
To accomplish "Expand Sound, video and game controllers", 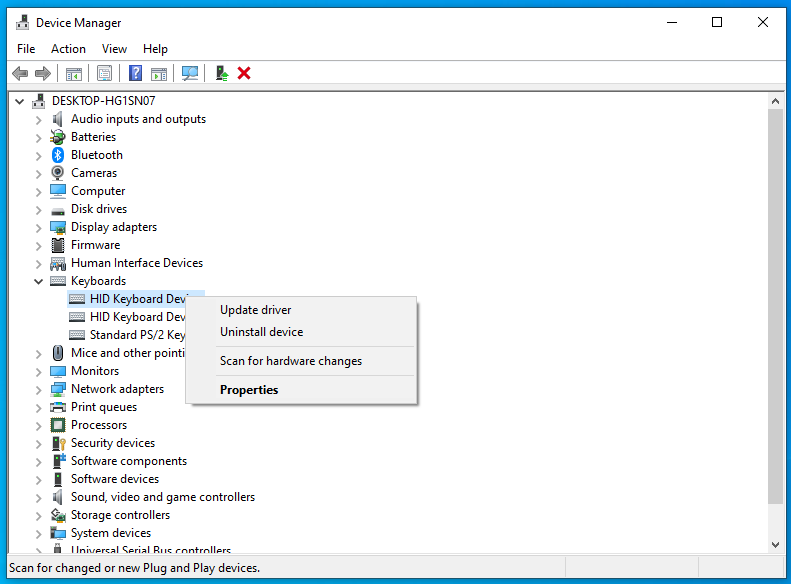I will point(39,497).
